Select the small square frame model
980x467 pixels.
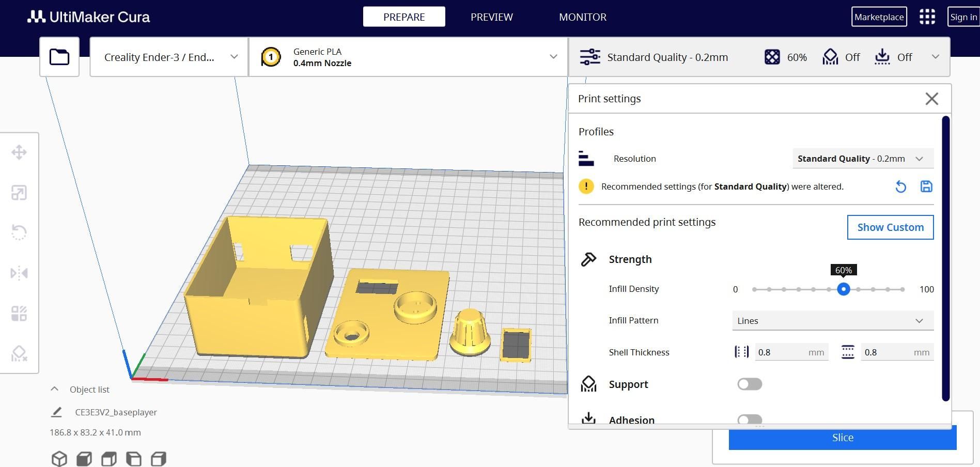tap(516, 345)
